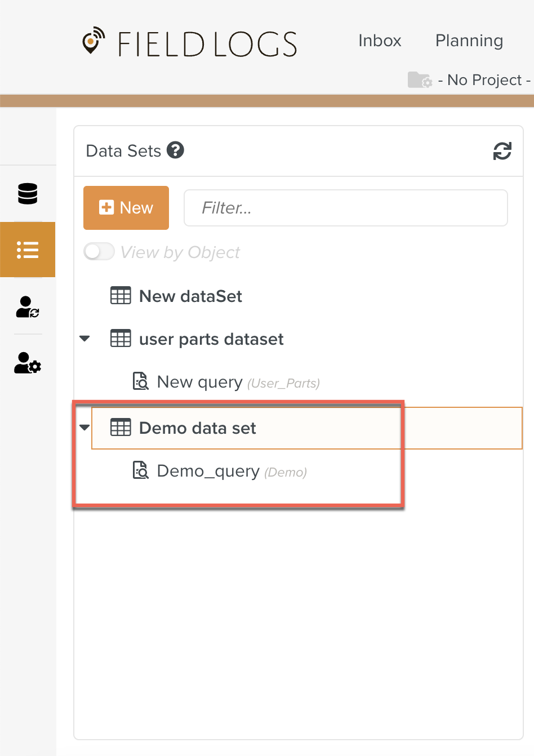
Task: Go to the Planning menu
Action: 469,41
